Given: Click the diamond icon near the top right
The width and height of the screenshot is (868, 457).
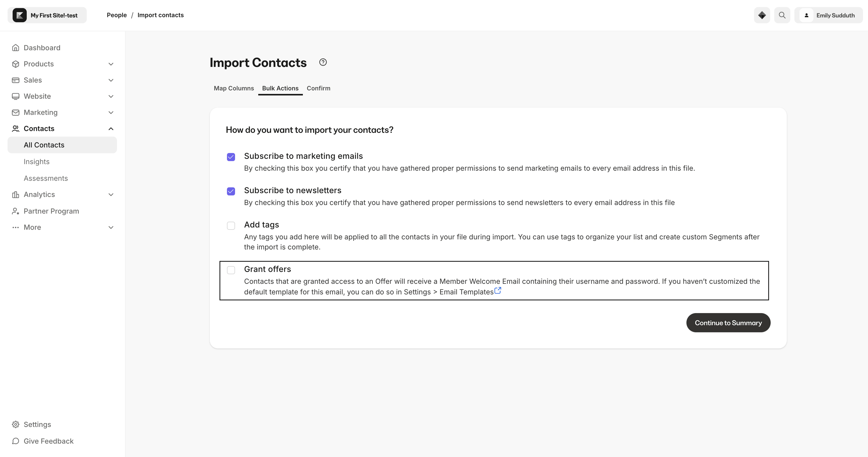Looking at the screenshot, I should point(762,15).
